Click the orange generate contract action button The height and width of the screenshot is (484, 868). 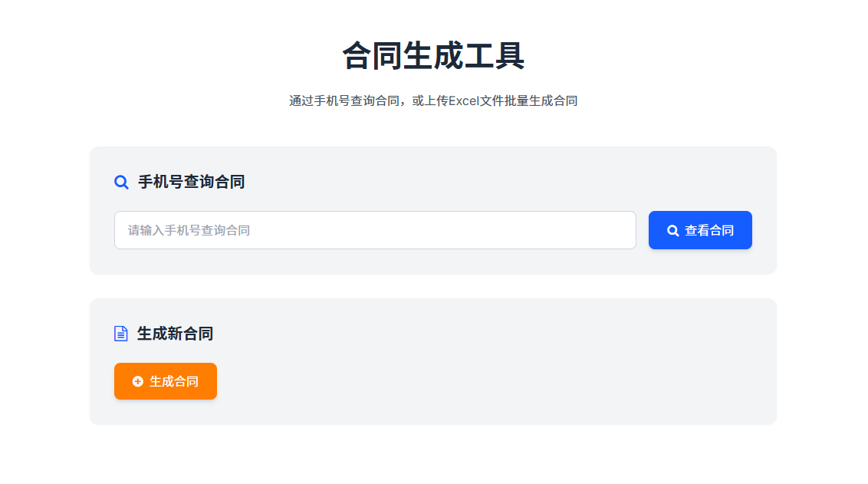(165, 380)
